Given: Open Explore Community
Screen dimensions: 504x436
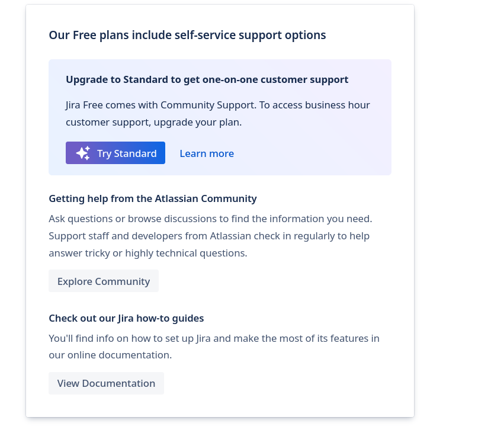Looking at the screenshot, I should 104,281.
